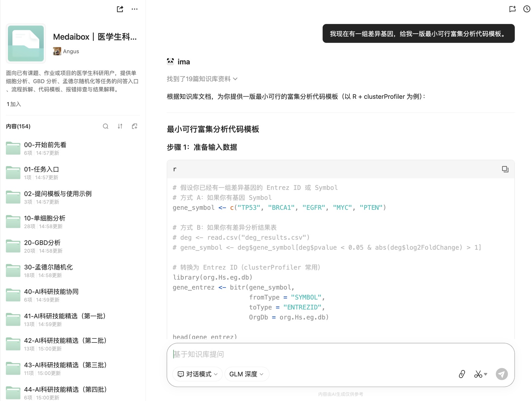Click the 6项 14:57更新 info under 00-开始前先看

click(x=42, y=153)
